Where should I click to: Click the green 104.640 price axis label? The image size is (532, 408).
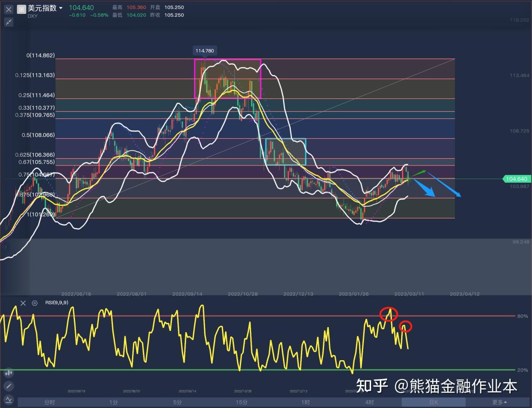click(x=516, y=178)
